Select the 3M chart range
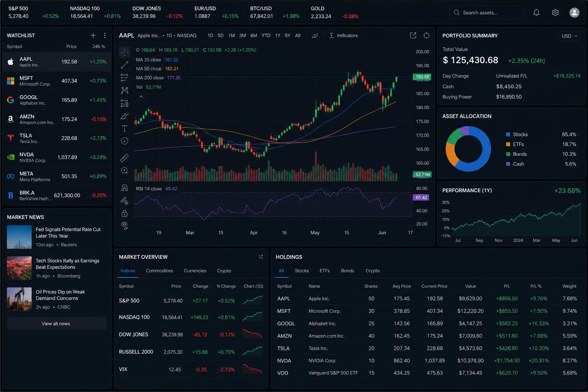Screen dimensions: 588x392 point(242,36)
